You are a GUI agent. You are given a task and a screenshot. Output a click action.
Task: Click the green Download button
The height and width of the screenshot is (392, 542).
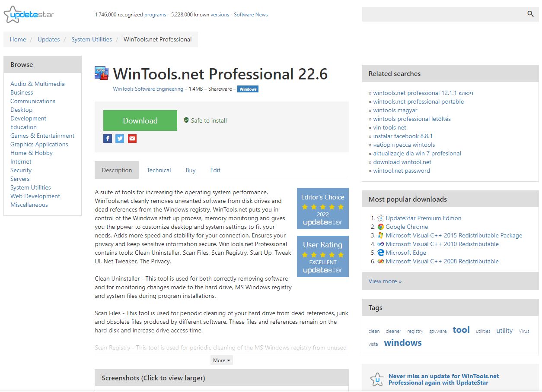(140, 120)
